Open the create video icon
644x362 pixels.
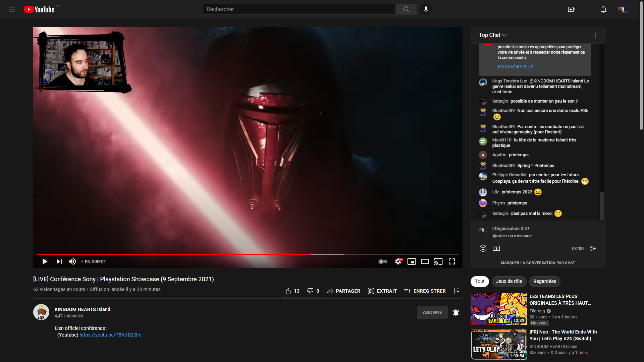[x=572, y=9]
